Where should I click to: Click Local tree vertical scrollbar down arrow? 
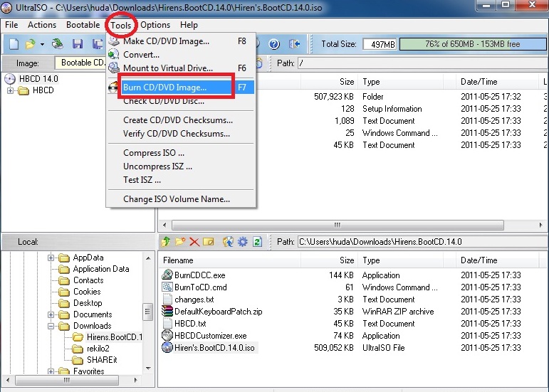pyautogui.click(x=148, y=369)
